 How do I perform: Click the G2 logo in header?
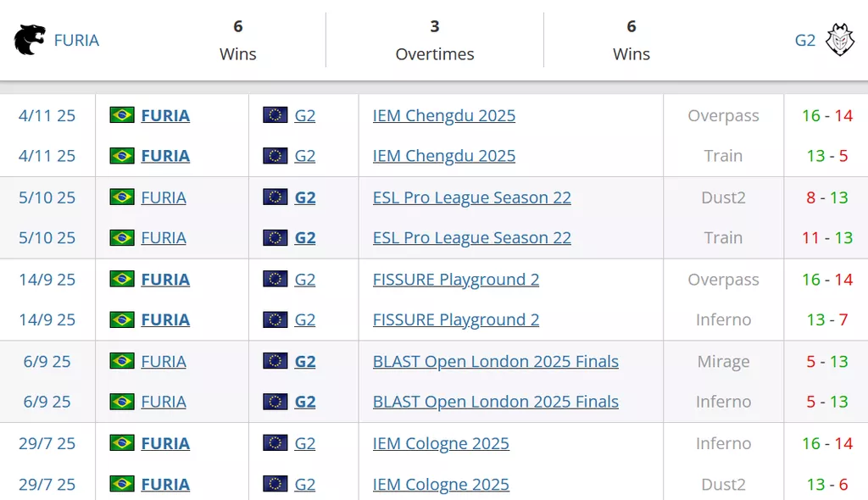click(840, 40)
